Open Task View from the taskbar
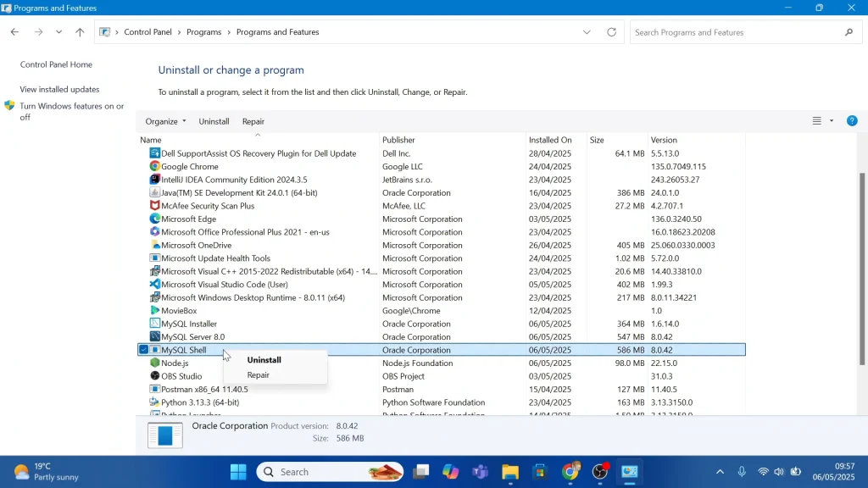Screen dimensions: 868x488 coord(421,472)
